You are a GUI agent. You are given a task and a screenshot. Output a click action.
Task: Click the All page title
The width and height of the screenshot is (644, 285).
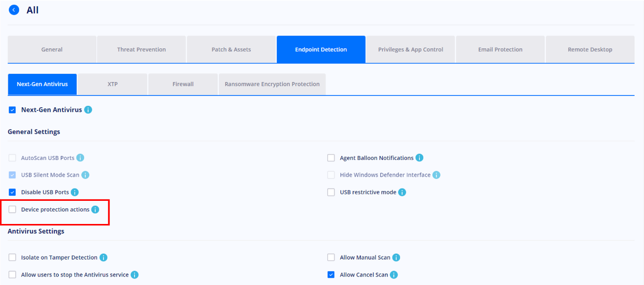[x=33, y=10]
